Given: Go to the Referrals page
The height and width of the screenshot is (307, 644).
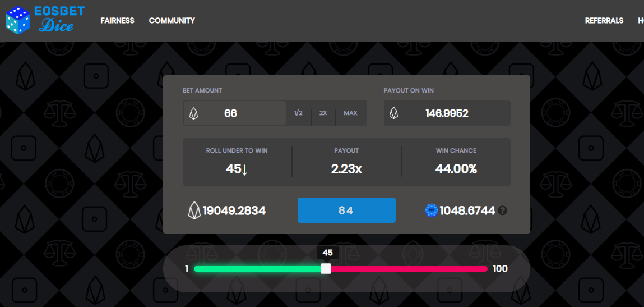Looking at the screenshot, I should pos(604,21).
